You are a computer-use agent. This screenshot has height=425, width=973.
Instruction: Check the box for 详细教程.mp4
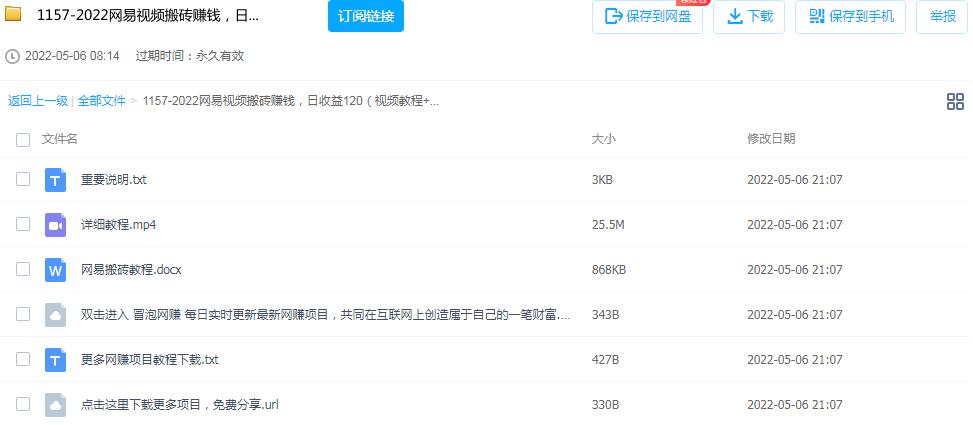click(x=23, y=224)
